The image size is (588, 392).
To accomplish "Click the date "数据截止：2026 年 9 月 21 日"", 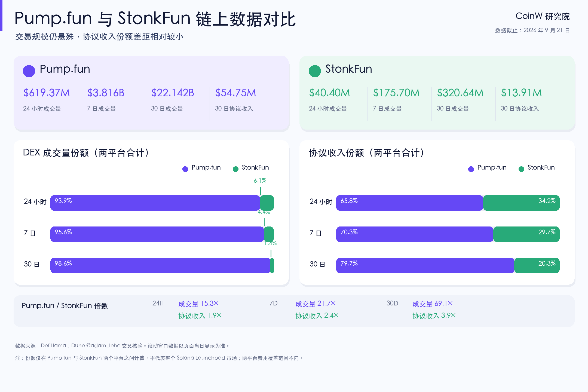I will coord(532,30).
